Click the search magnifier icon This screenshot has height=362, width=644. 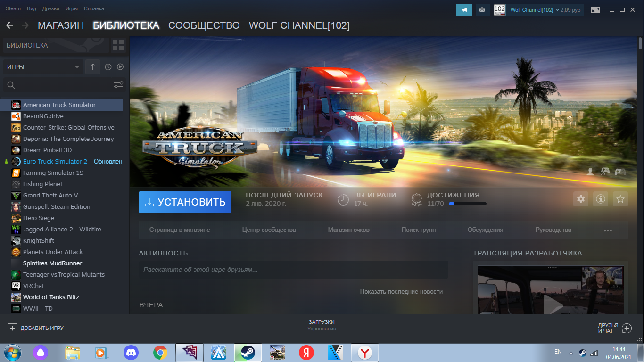(11, 85)
